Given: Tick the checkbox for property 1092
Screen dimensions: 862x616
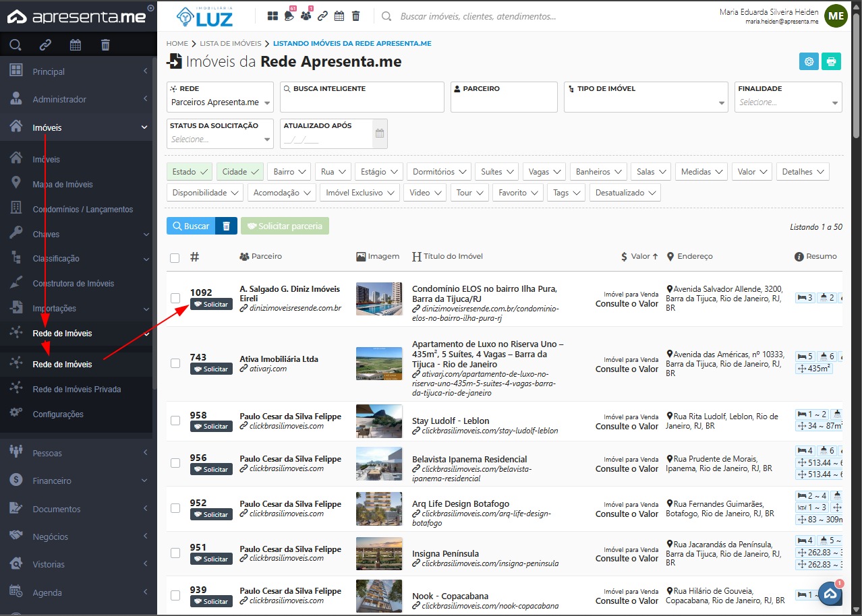Looking at the screenshot, I should pyautogui.click(x=175, y=298).
